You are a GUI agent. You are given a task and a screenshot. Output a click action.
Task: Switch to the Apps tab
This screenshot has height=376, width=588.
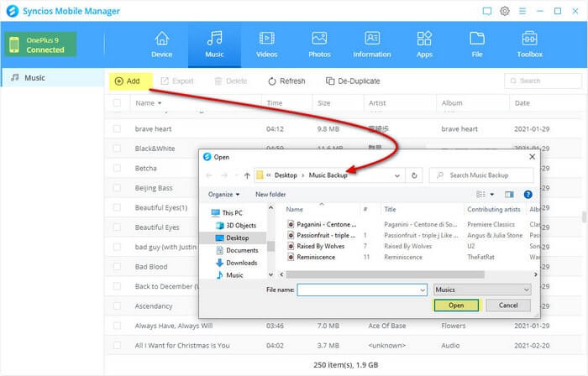(424, 44)
